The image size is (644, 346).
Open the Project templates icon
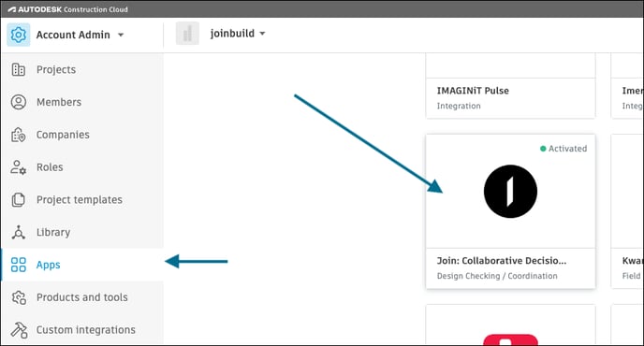(x=19, y=200)
